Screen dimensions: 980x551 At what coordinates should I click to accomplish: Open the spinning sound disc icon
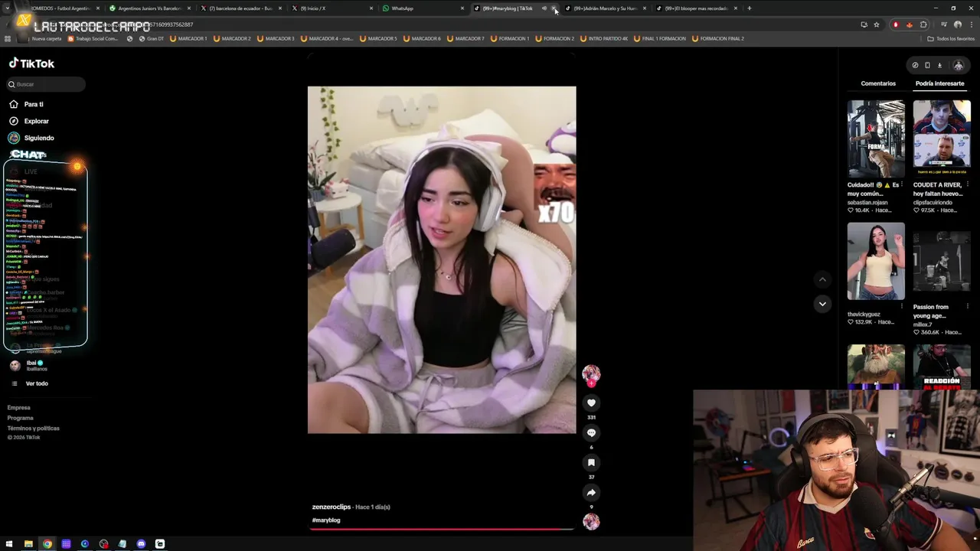(x=591, y=522)
